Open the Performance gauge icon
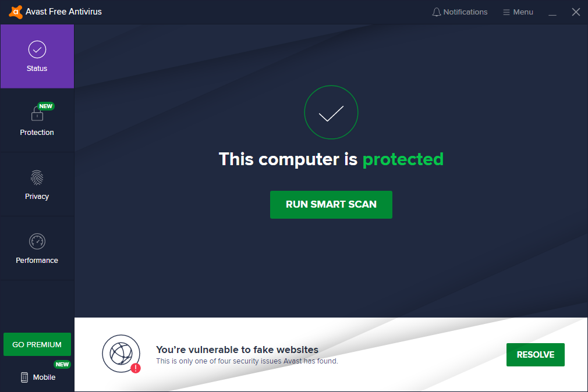Viewport: 588px width, 392px height. click(x=37, y=241)
